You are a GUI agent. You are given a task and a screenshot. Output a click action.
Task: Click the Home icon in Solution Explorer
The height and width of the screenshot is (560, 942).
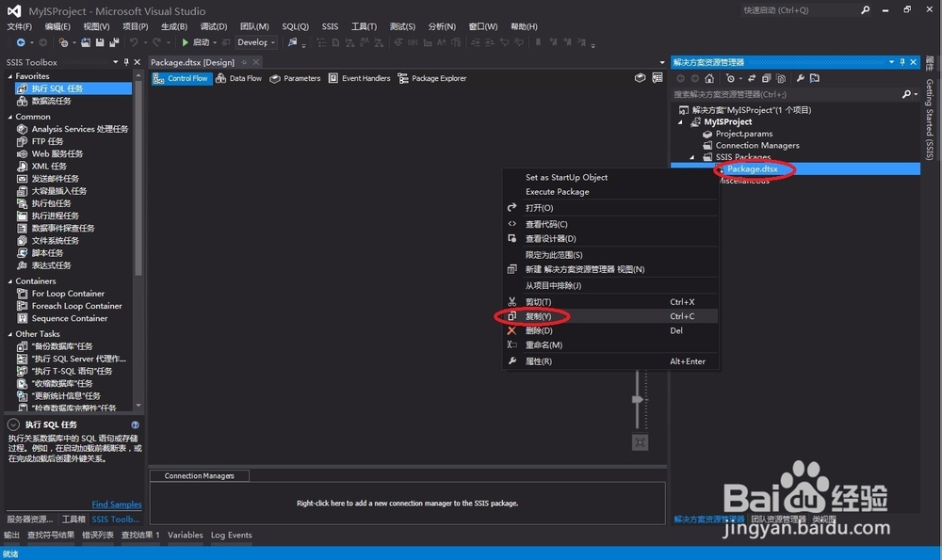pyautogui.click(x=709, y=78)
